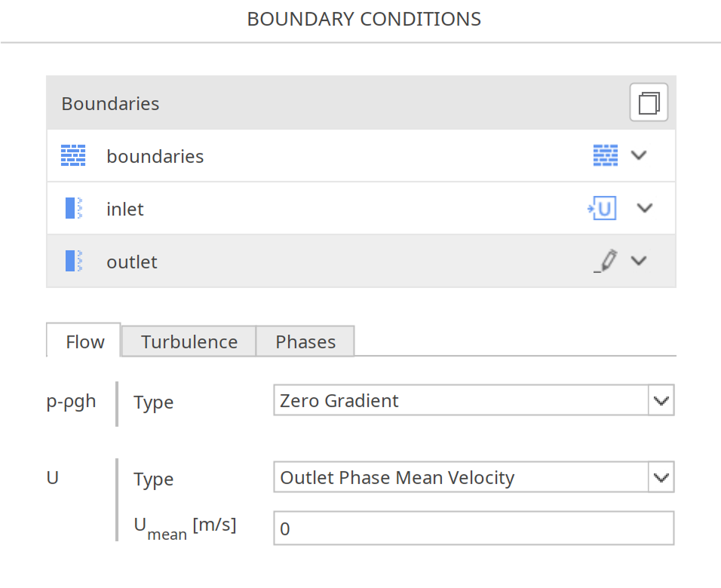Viewport: 721px width, 588px height.
Task: Select the boundaries wall patch icon
Action: 72,155
